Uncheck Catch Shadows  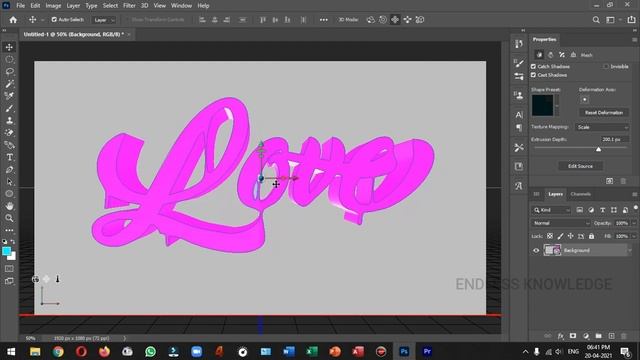tap(533, 66)
